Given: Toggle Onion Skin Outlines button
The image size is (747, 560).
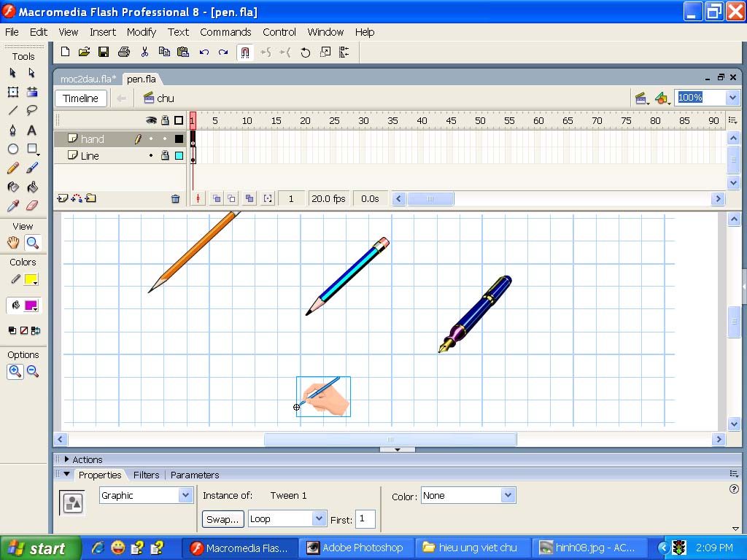Looking at the screenshot, I should [231, 198].
